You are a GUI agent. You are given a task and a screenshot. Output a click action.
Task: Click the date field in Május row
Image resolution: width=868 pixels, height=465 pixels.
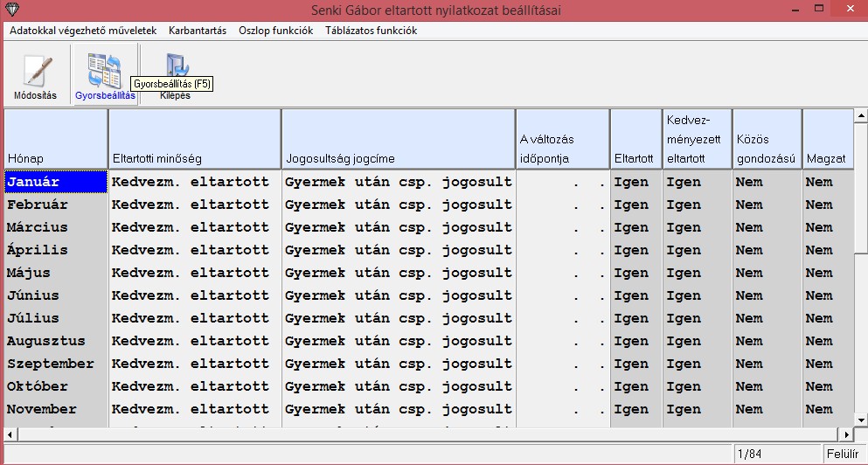tap(562, 273)
